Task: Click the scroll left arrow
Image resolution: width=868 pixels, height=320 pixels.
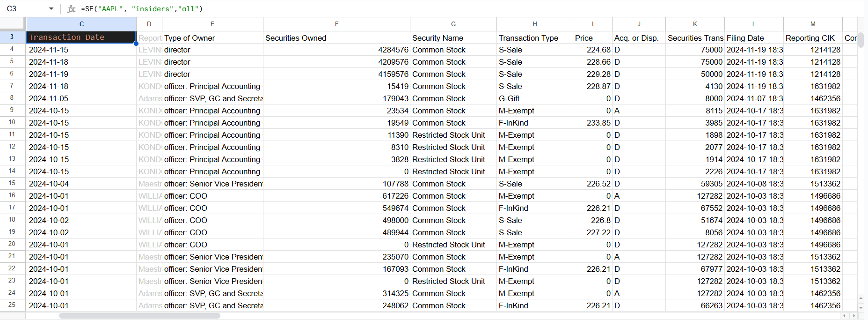Action: [x=845, y=316]
